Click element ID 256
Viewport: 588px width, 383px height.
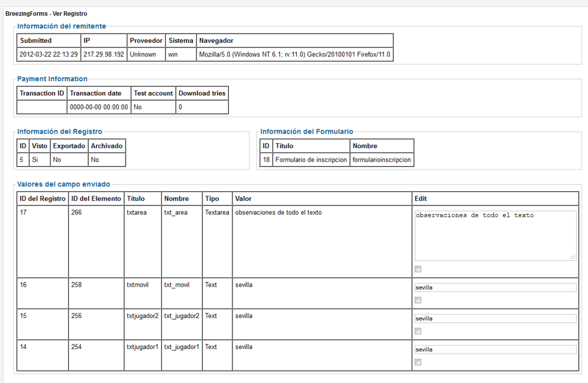coord(76,316)
